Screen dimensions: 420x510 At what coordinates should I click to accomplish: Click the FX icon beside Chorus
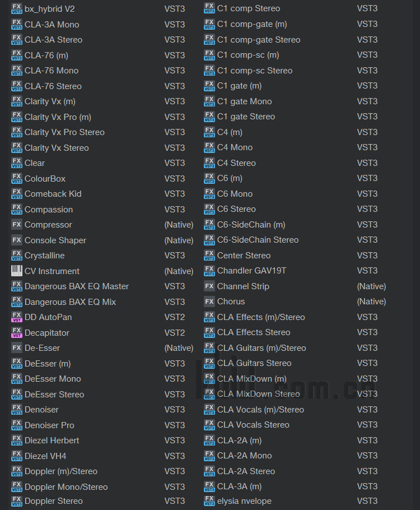point(209,302)
